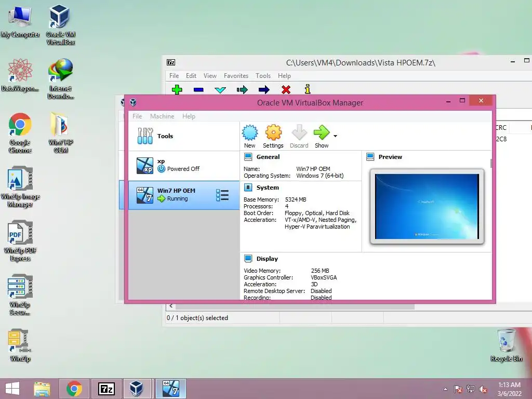Open 7-Zip Favorites menu
The width and height of the screenshot is (532, 399).
point(236,76)
